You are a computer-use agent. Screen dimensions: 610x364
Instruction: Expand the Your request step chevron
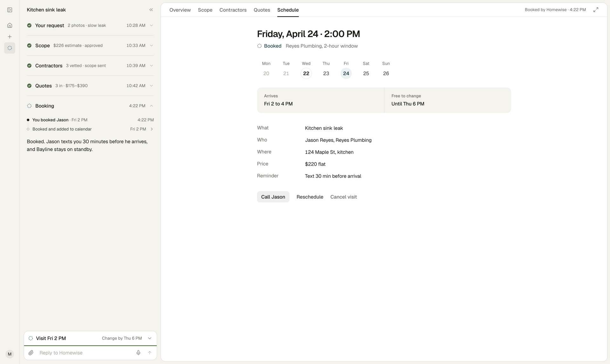click(152, 25)
